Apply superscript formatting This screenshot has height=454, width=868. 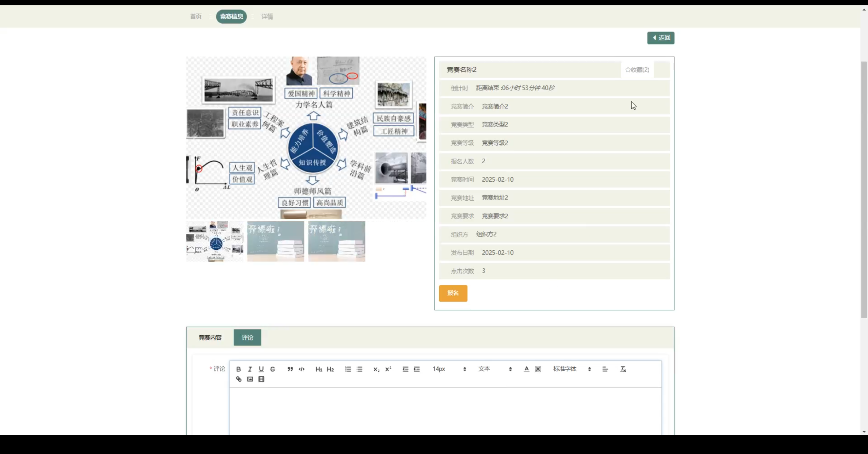388,369
